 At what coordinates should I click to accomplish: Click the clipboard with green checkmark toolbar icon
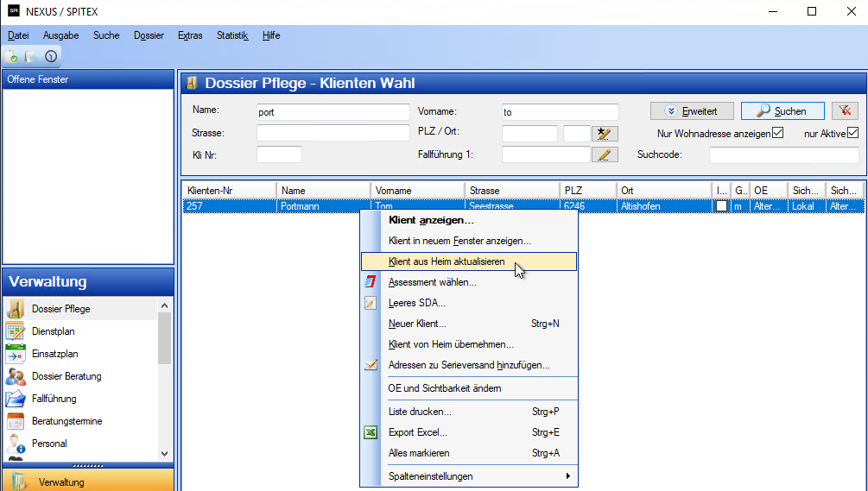pos(12,56)
